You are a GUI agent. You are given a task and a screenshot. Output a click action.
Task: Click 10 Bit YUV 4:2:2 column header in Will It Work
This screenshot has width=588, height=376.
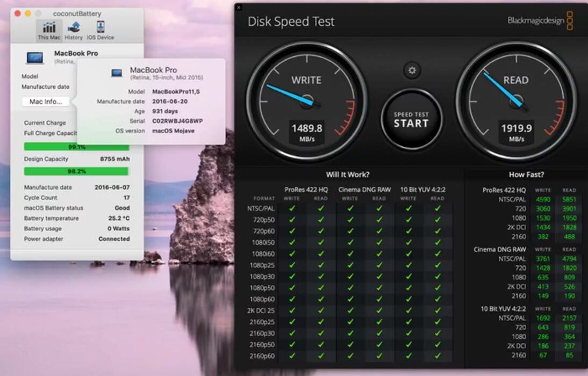[x=423, y=190]
